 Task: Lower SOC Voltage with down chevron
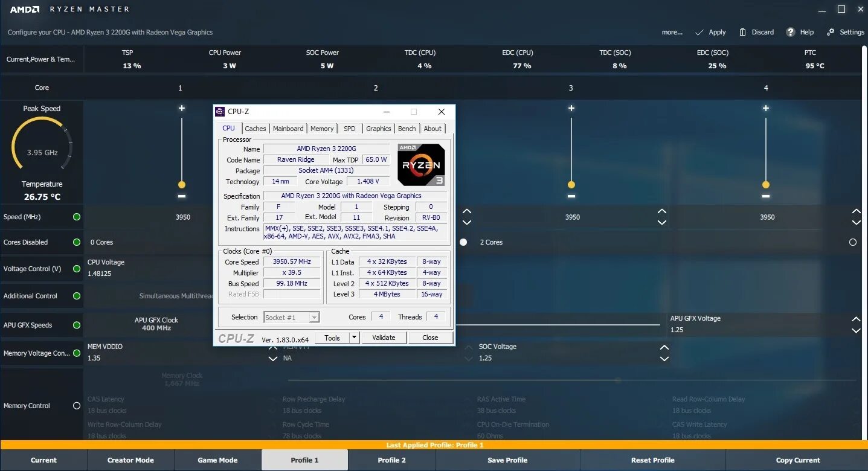pos(664,359)
